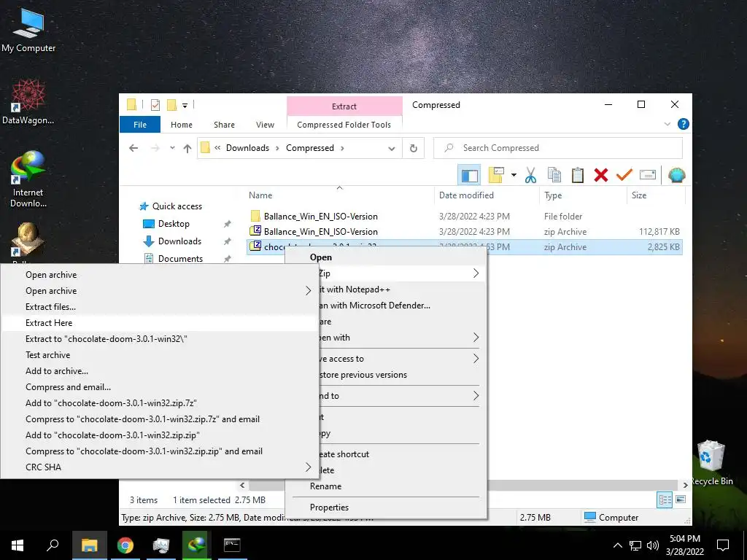Image resolution: width=747 pixels, height=560 pixels.
Task: Open the address bar history dropdown
Action: click(x=392, y=149)
